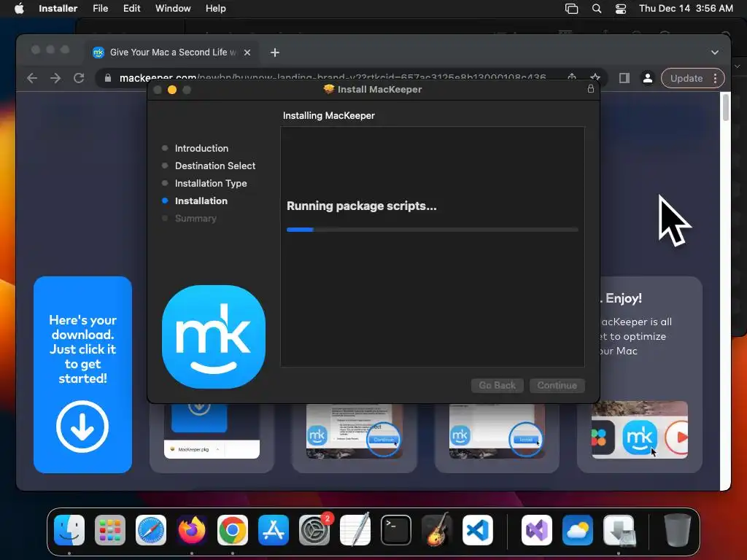Click the mackeeper.com URL address field
This screenshot has width=747, height=560.
pos(332,77)
